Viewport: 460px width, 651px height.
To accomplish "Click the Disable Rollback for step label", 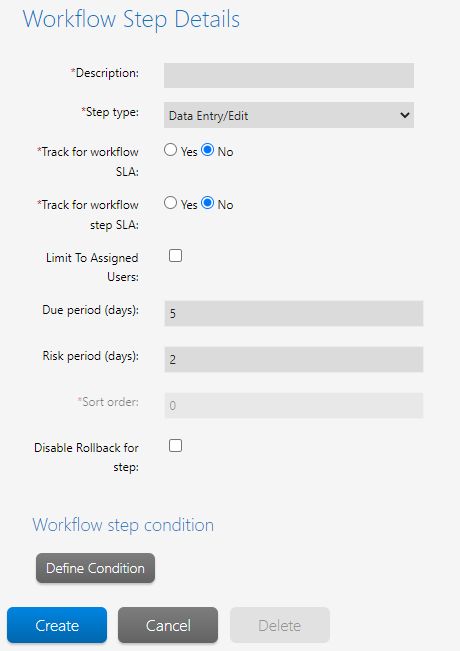I will pyautogui.click(x=86, y=457).
